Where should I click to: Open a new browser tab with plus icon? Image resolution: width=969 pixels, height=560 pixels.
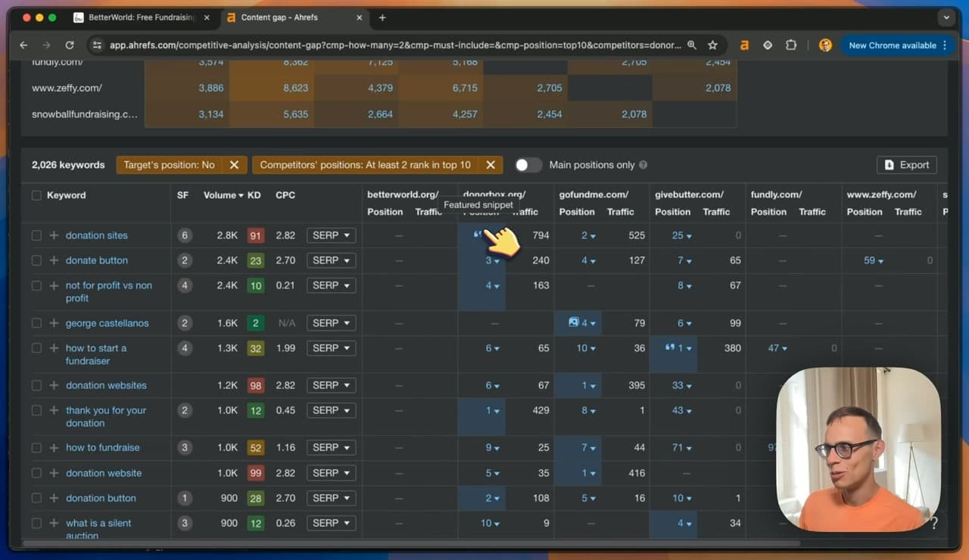[x=382, y=17]
